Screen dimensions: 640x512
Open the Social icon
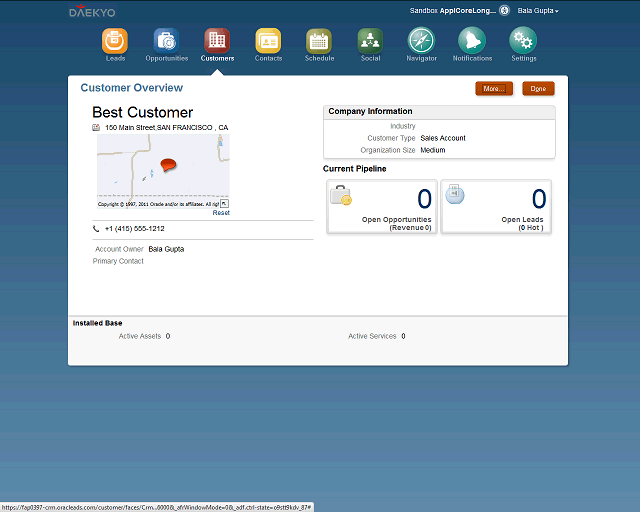point(370,40)
